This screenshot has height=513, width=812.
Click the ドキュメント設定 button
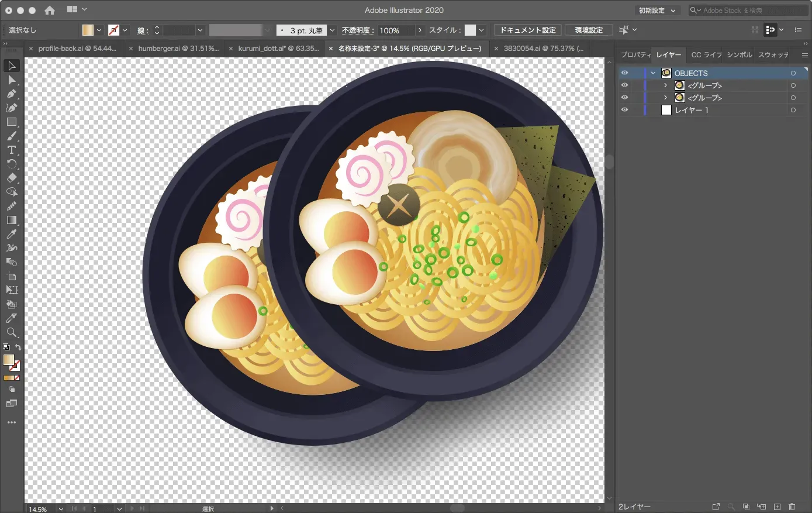click(x=528, y=30)
